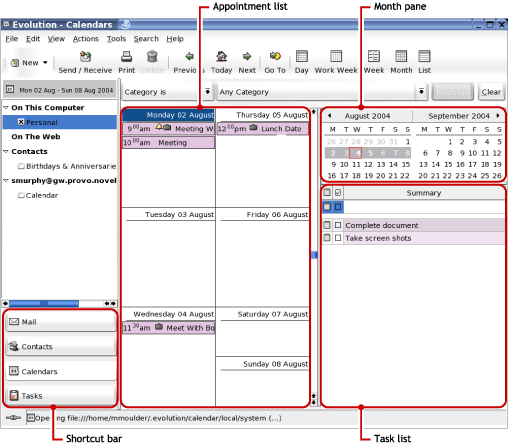Image resolution: width=508 pixels, height=445 pixels.
Task: Select September 15 in the month pane
Action: [x=448, y=164]
